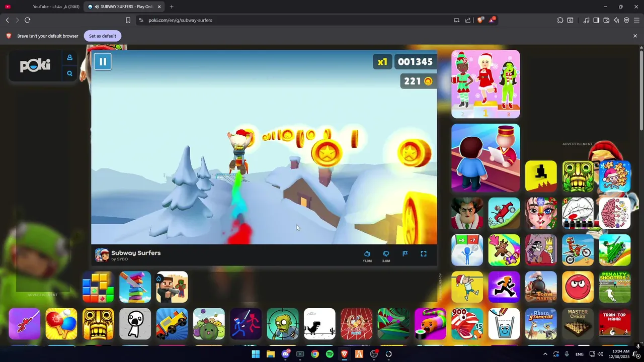Image resolution: width=644 pixels, height=362 pixels.
Task: Open the Train-Top Mania game thumbnail
Action: (615, 324)
